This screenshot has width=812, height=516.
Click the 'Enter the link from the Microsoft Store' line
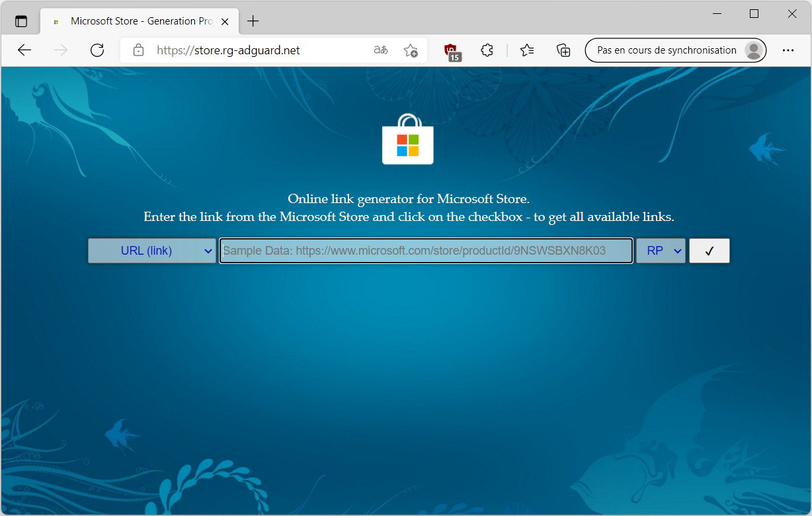pyautogui.click(x=409, y=216)
